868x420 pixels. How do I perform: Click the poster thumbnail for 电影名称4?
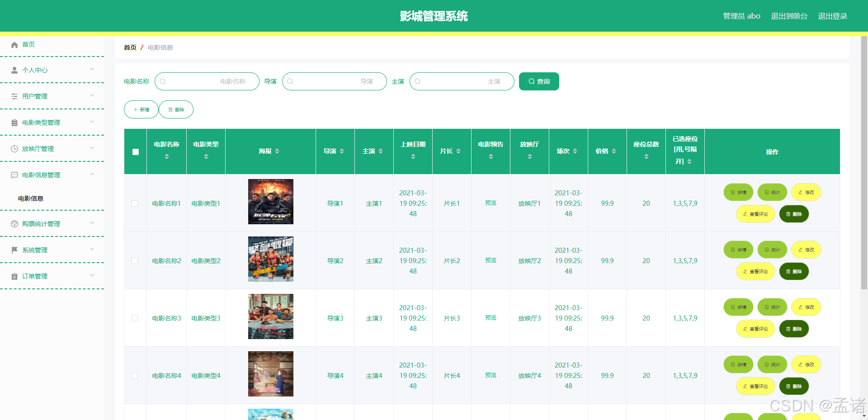pyautogui.click(x=271, y=374)
